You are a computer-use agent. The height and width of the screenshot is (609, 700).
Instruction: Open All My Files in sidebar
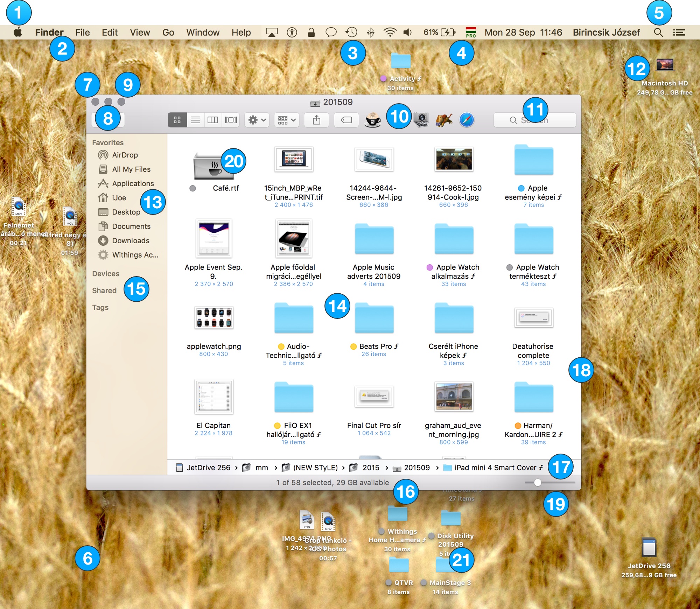(124, 169)
